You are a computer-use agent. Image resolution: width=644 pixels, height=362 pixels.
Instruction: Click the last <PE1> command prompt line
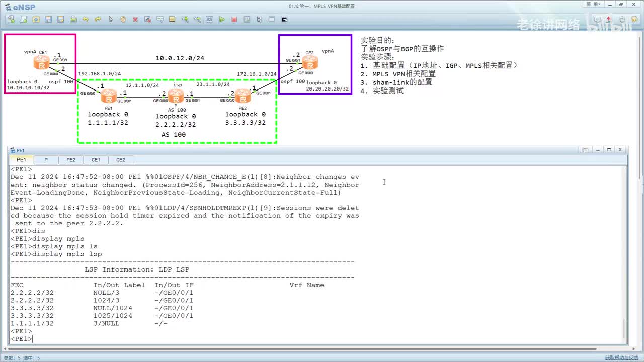click(22, 339)
